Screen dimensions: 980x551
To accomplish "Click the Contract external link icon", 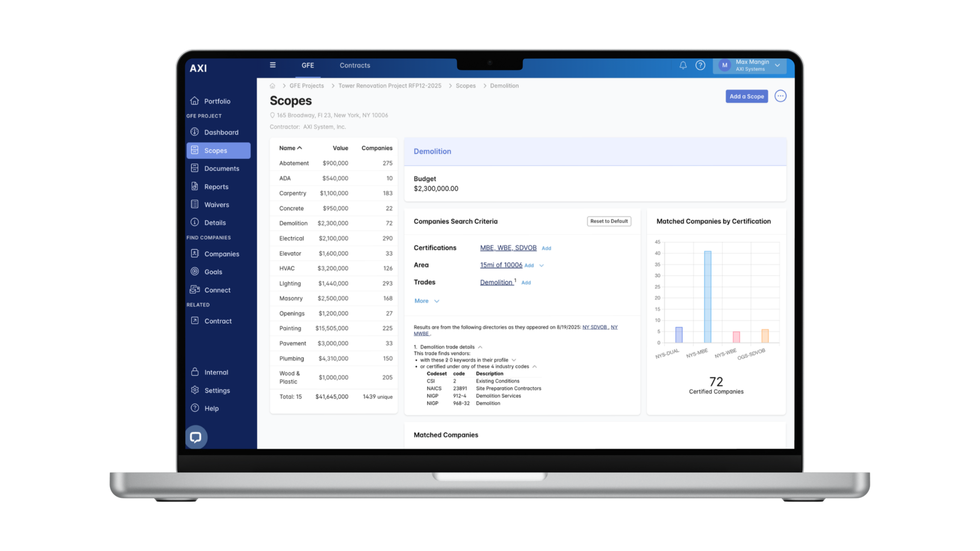I will coord(195,321).
